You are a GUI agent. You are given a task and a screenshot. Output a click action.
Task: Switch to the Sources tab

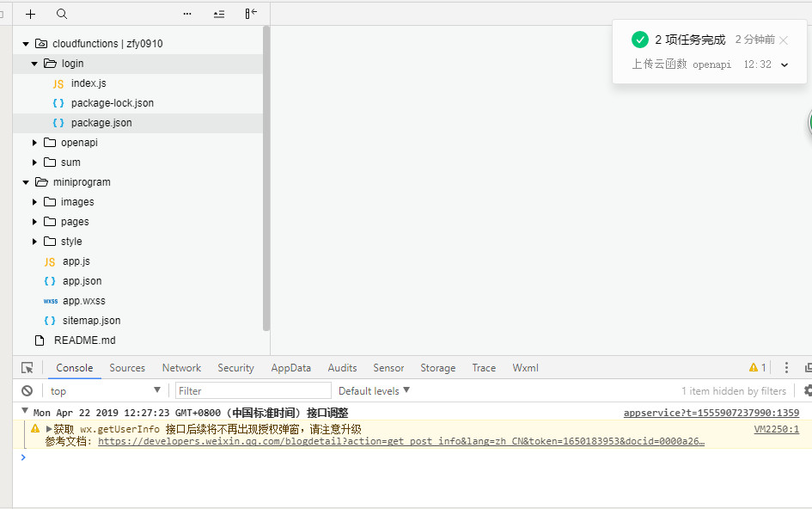[127, 367]
